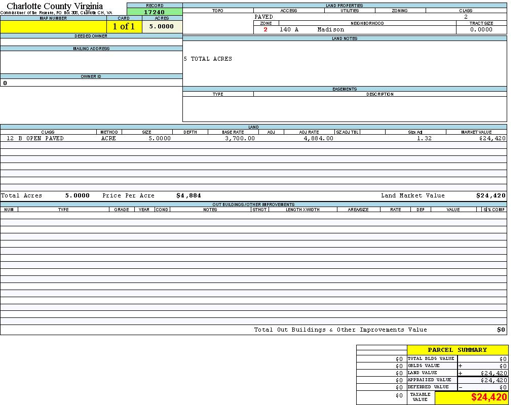Select the Owner ID value 0
Screen dimensions: 532x405
pos(5,83)
